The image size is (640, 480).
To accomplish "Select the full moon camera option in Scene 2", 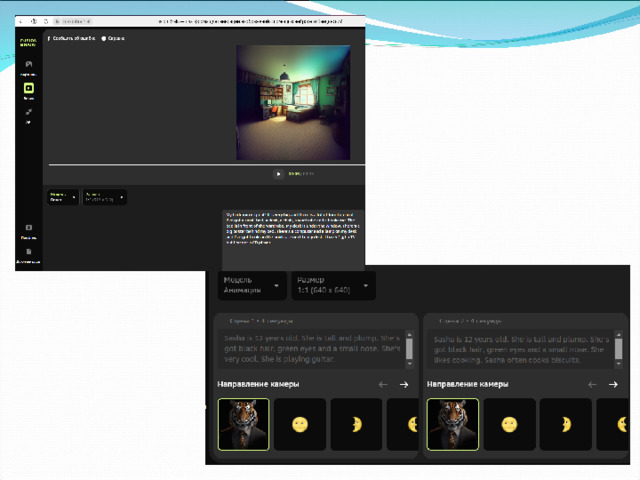I will tap(509, 424).
